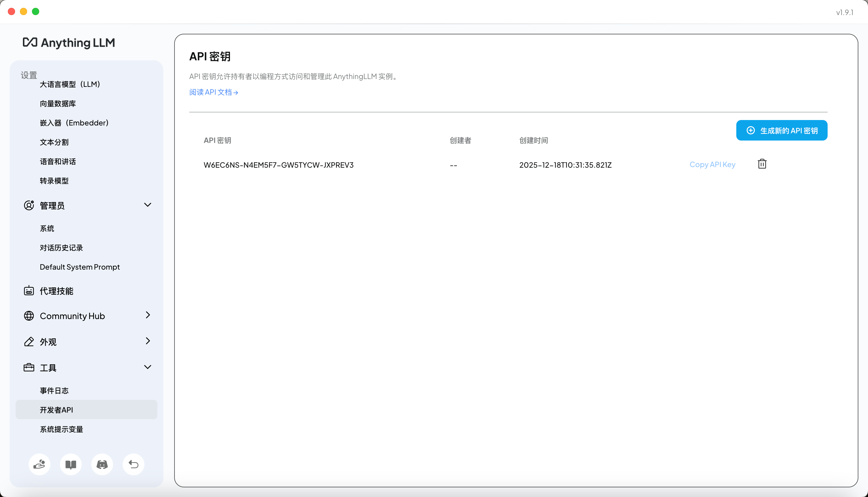Select the API key text W6EC6NS-N4EM5F7
Screen dimensions: 868x497
(x=278, y=165)
